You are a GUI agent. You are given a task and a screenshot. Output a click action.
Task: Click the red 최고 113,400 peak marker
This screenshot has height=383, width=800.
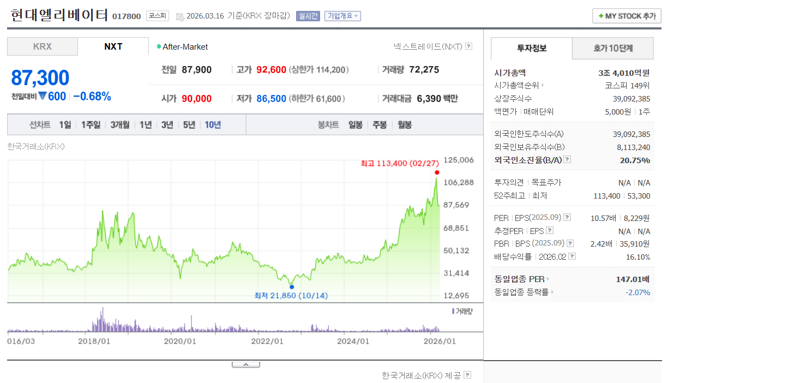[x=437, y=172]
